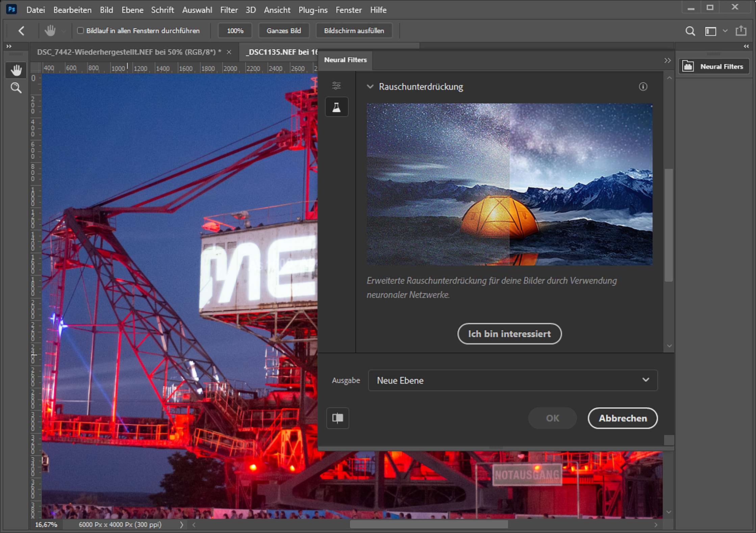Enable Bildlauf in allen Fenstern checkbox
The height and width of the screenshot is (533, 756).
point(80,31)
